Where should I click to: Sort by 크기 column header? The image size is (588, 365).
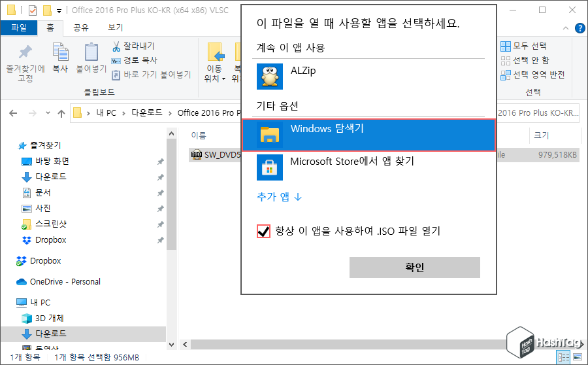click(x=541, y=135)
